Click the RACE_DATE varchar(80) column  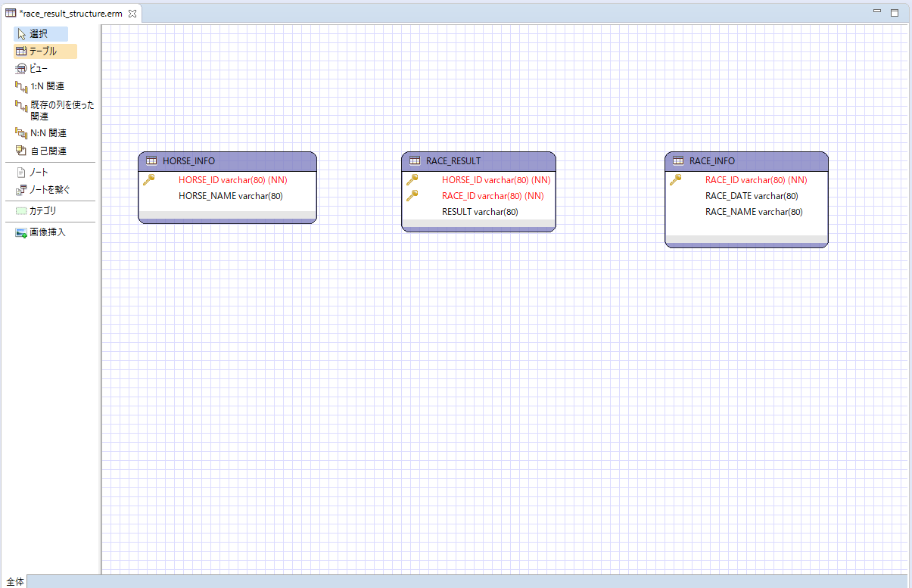(752, 196)
